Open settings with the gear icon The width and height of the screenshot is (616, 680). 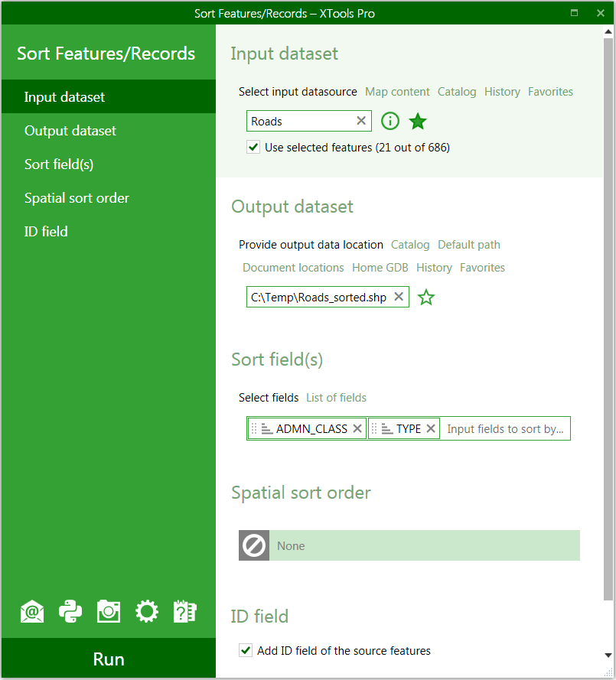[x=147, y=611]
